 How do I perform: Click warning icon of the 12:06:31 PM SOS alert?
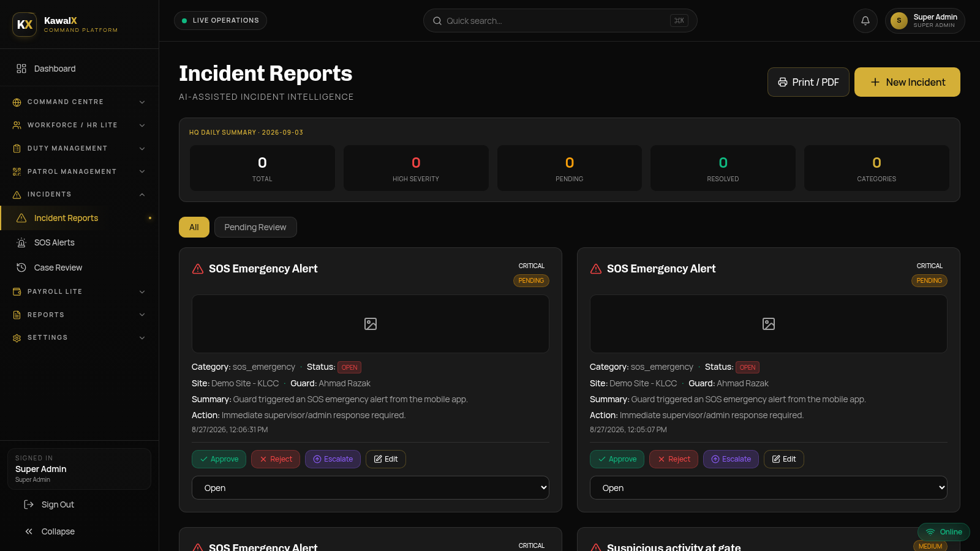[x=198, y=269]
